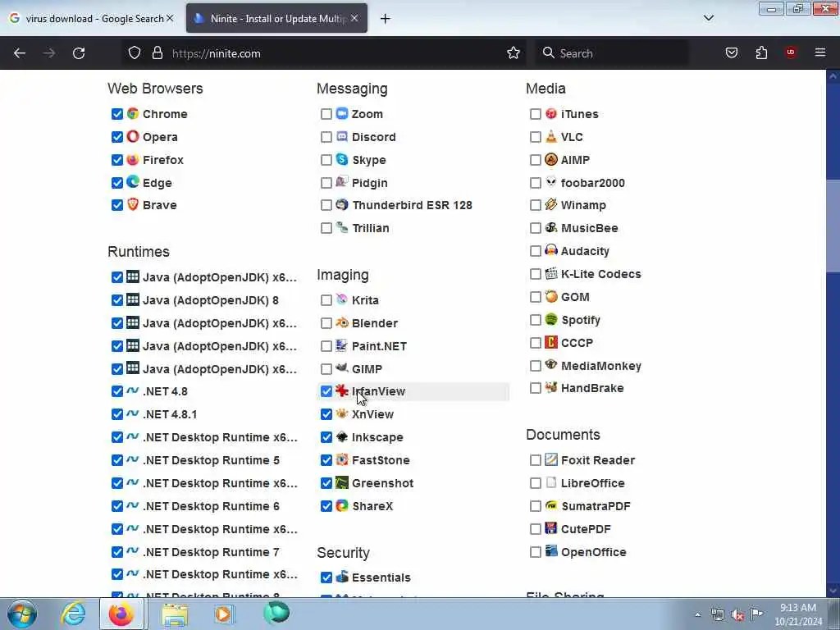The image size is (840, 630).
Task: Uncheck the Firefox checkbox
Action: pos(117,160)
